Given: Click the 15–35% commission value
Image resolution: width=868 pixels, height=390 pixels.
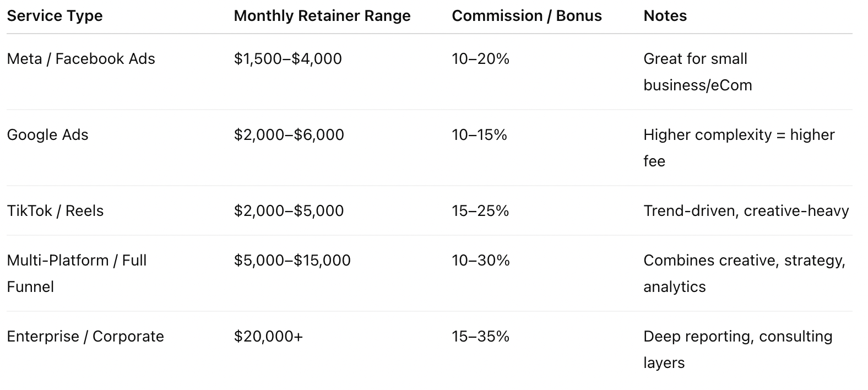Looking at the screenshot, I should coord(480,337).
